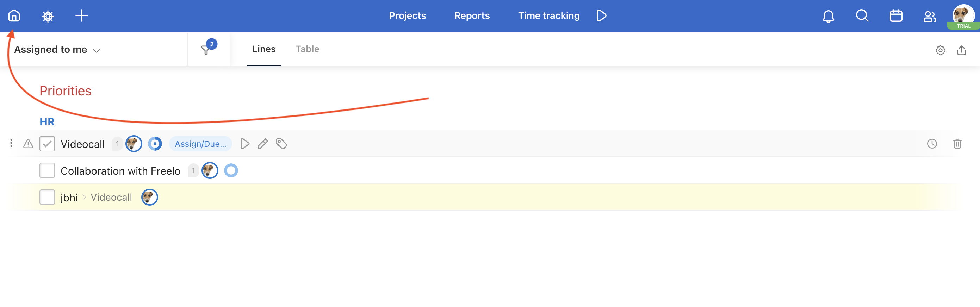Click the clock icon on Videocall row
The width and height of the screenshot is (980, 307).
tap(932, 143)
